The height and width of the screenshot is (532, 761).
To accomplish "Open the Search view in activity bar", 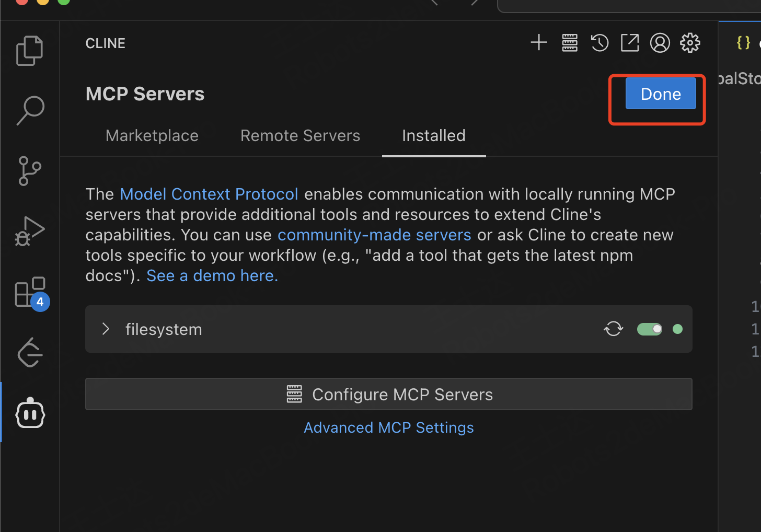I will click(x=30, y=110).
